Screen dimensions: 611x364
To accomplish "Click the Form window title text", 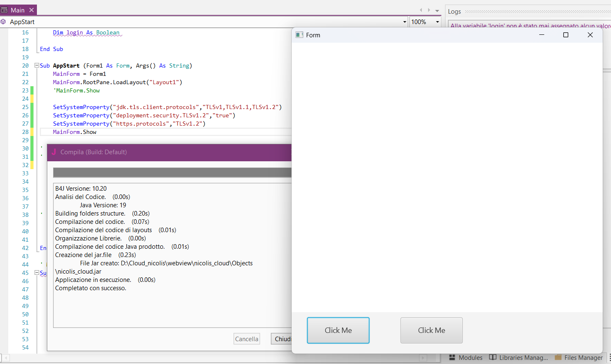I will pyautogui.click(x=313, y=35).
